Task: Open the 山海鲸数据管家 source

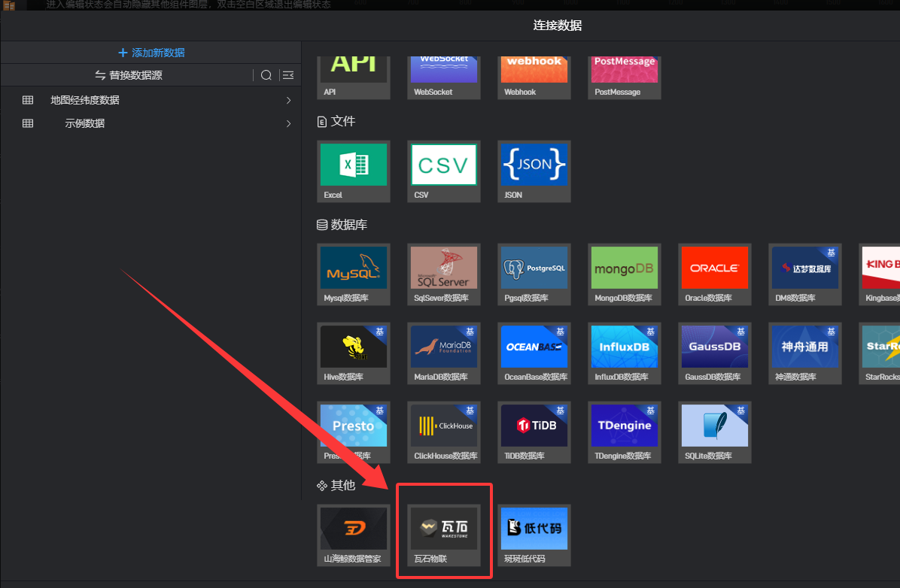Action: [x=353, y=535]
